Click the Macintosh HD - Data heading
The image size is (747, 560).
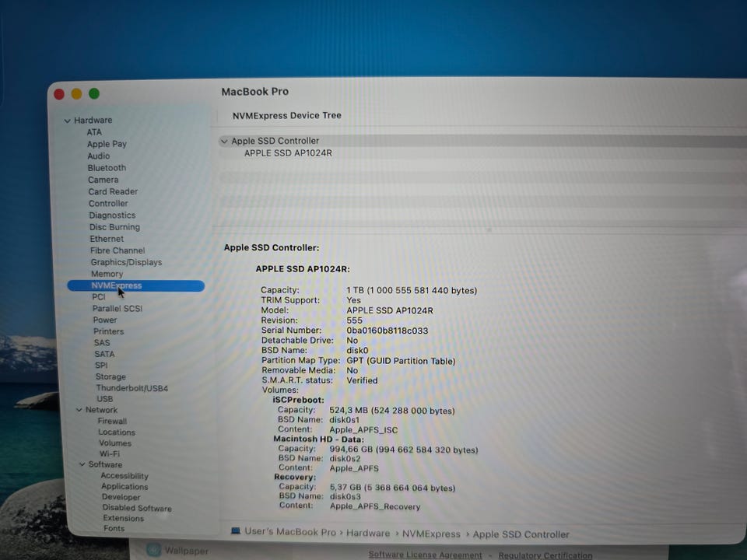[x=319, y=439]
